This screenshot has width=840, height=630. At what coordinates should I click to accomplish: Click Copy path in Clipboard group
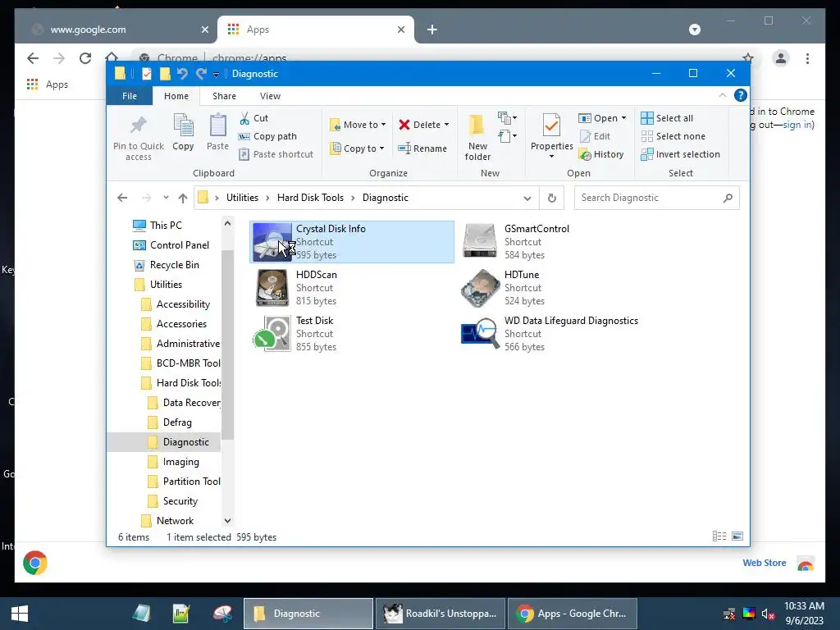click(x=268, y=136)
